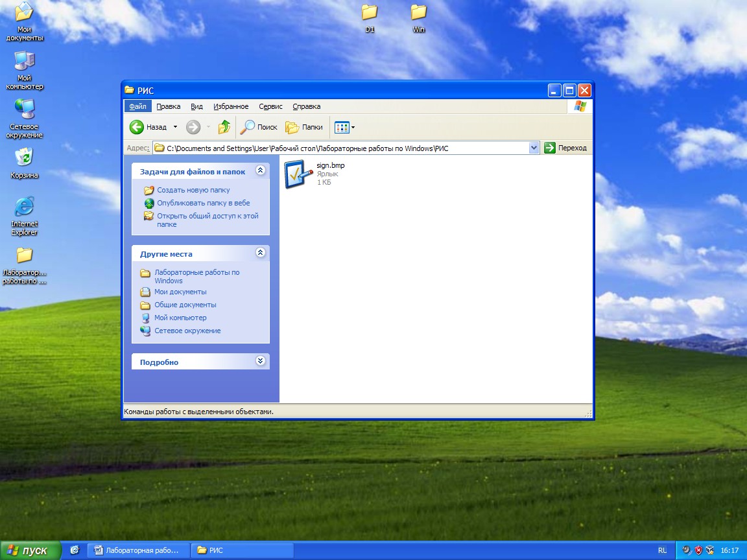This screenshot has height=560, width=747.
Task: Select Сетевое окружение desktop icon
Action: [24, 119]
